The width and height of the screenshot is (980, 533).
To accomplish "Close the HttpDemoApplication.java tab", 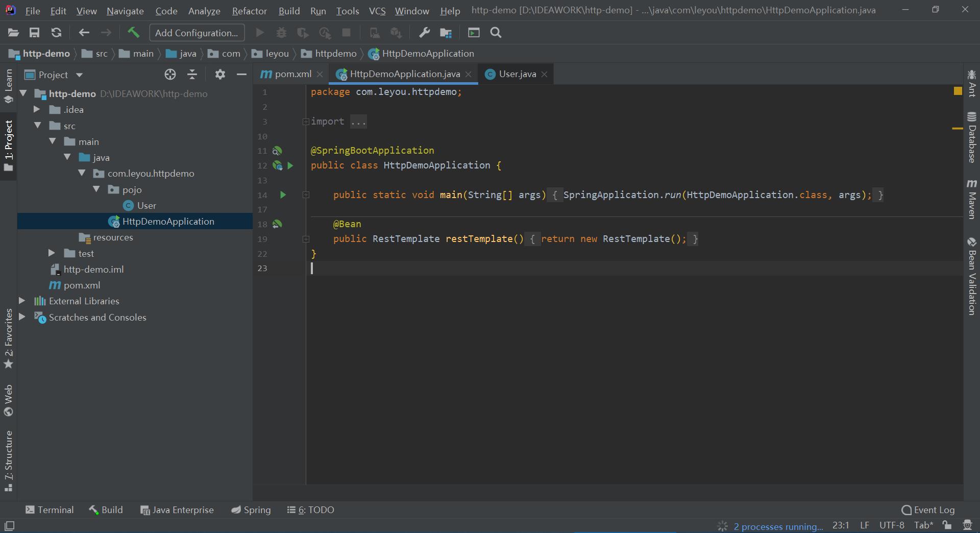I will (x=468, y=75).
